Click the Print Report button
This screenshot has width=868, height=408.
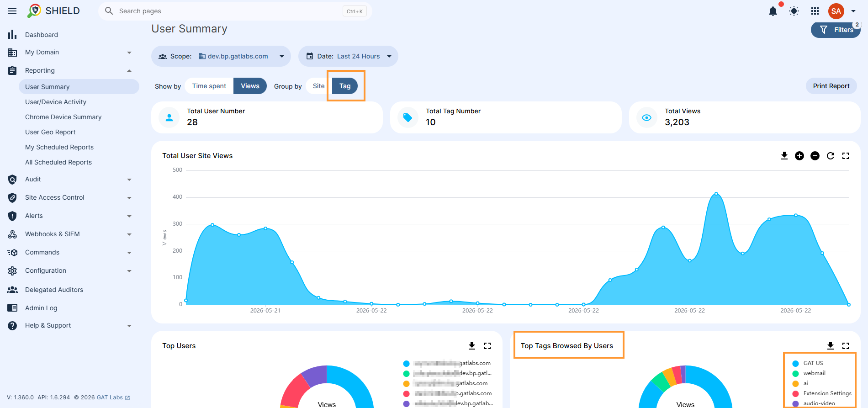tap(831, 86)
